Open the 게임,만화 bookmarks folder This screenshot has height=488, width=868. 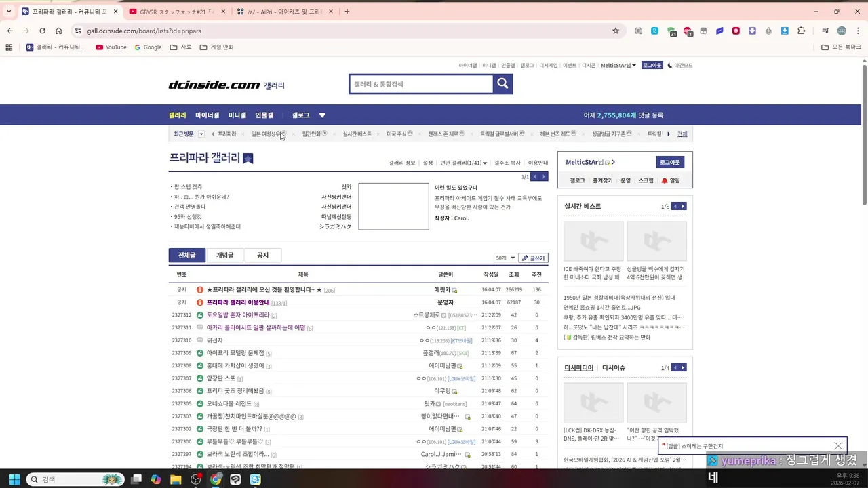tap(217, 47)
